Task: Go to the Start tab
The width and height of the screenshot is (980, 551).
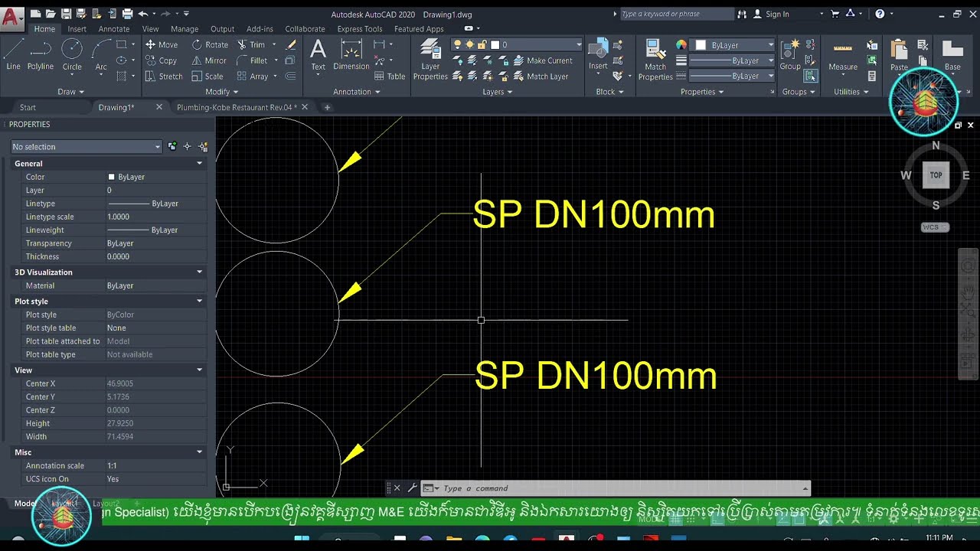Action: coord(28,107)
